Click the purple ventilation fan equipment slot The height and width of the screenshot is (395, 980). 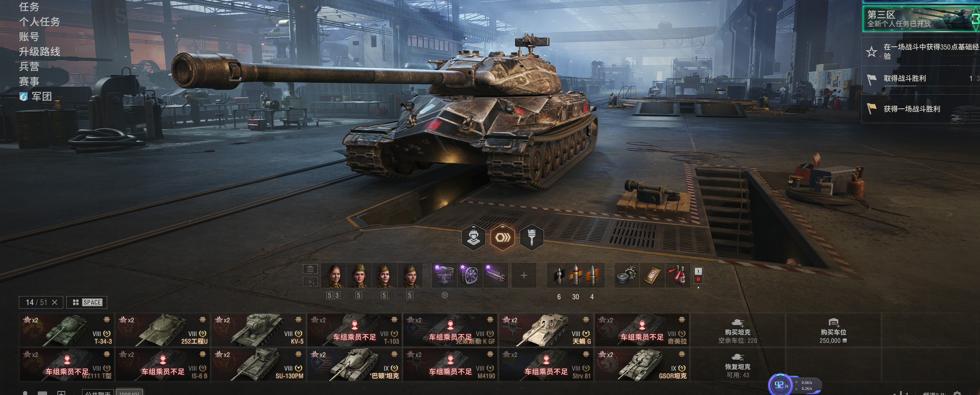470,275
